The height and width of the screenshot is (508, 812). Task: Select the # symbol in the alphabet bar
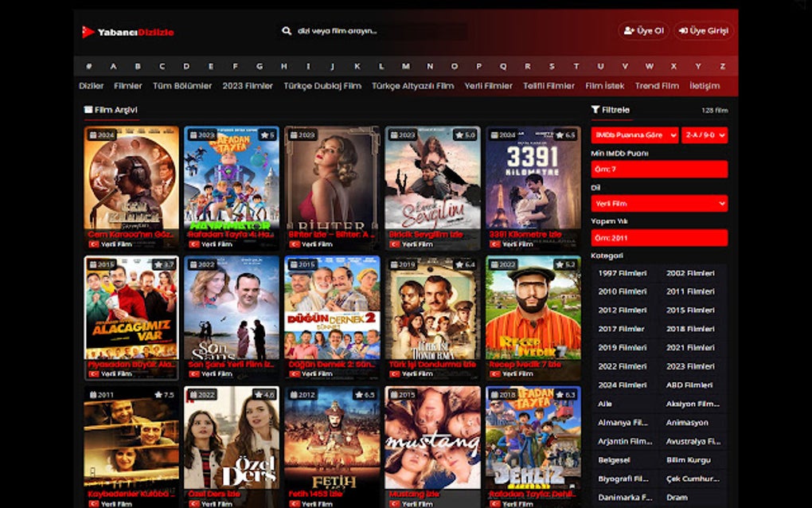point(88,66)
